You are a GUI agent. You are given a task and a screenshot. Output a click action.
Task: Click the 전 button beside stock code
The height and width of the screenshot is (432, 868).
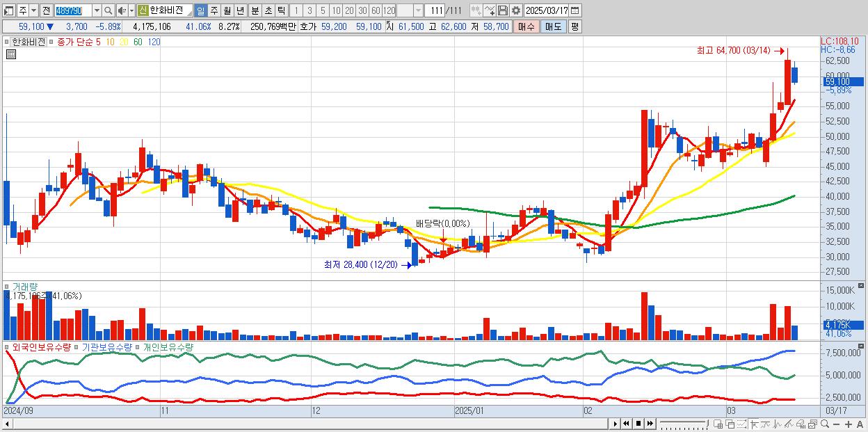(x=46, y=10)
